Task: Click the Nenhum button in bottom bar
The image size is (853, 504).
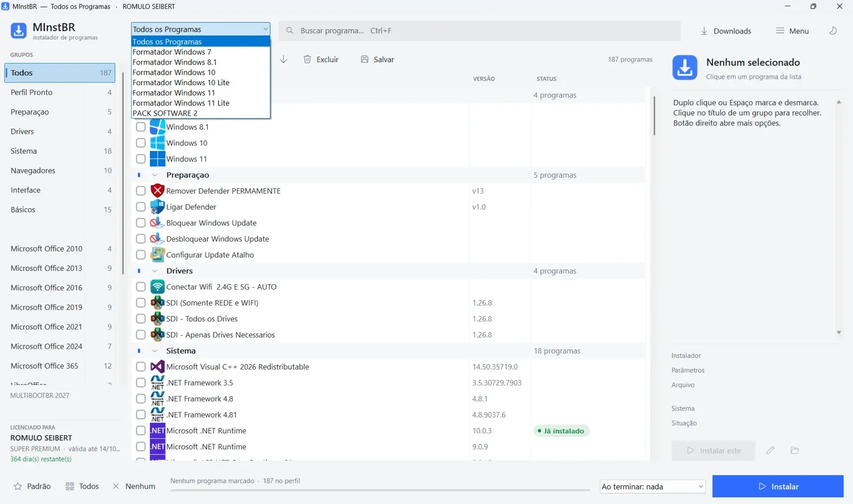Action: point(134,486)
